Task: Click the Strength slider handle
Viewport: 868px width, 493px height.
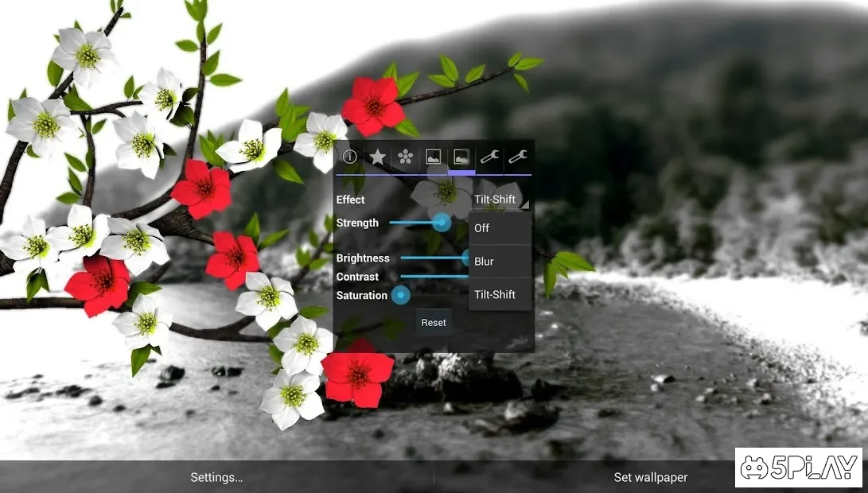Action: (x=442, y=223)
